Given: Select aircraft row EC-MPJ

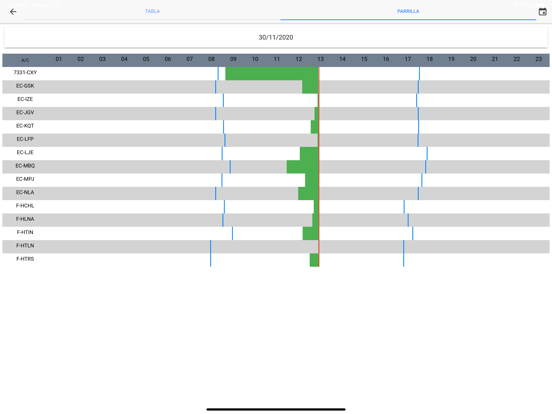Looking at the screenshot, I should coord(276,180).
